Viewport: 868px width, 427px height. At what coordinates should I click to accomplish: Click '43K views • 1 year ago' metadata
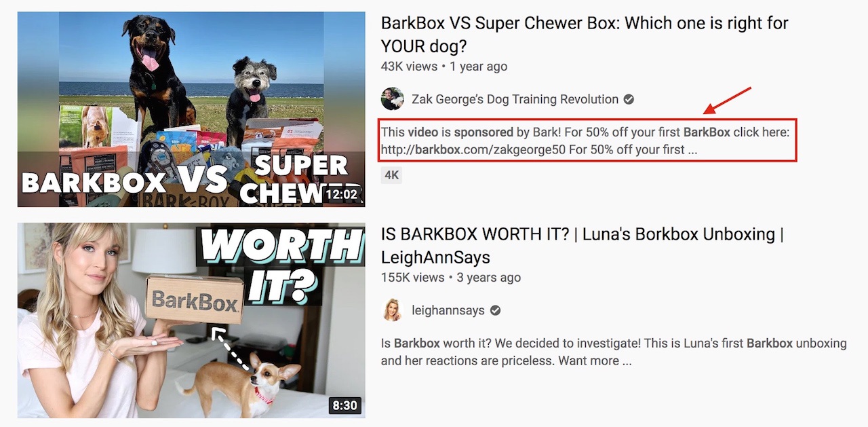pyautogui.click(x=444, y=67)
